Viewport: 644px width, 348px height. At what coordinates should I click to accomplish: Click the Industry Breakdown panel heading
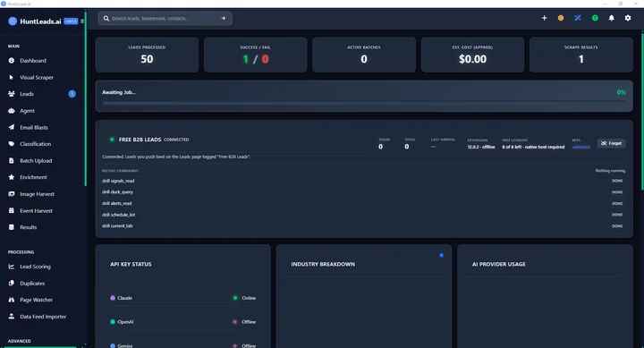pyautogui.click(x=323, y=264)
